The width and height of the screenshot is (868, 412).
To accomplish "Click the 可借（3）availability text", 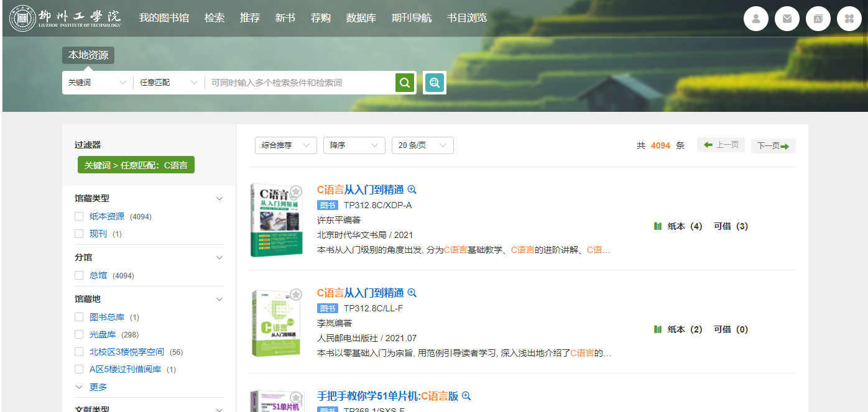I will click(731, 226).
